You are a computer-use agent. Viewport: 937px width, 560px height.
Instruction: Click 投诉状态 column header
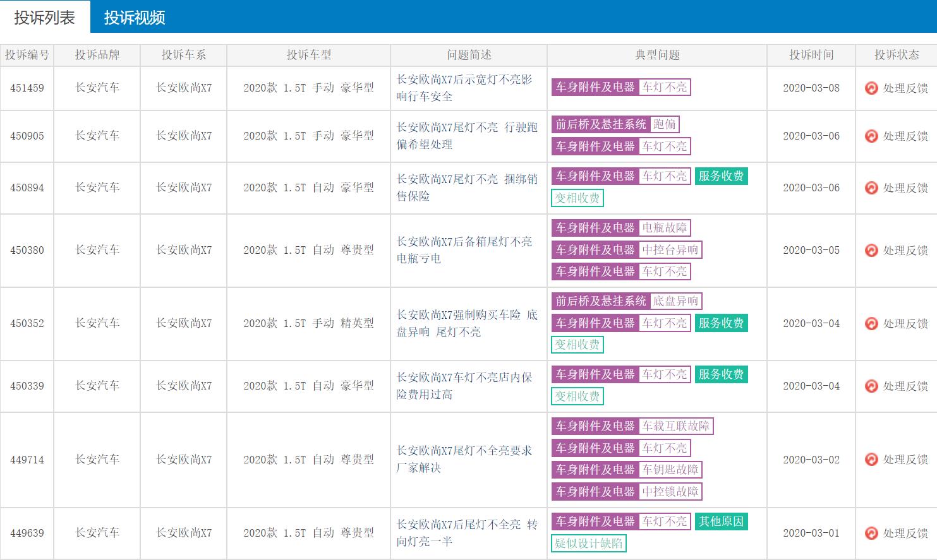(897, 55)
